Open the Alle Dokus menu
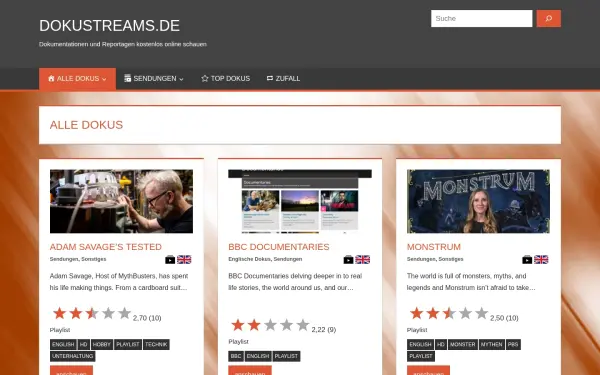This screenshot has height=375, width=600. [x=77, y=78]
